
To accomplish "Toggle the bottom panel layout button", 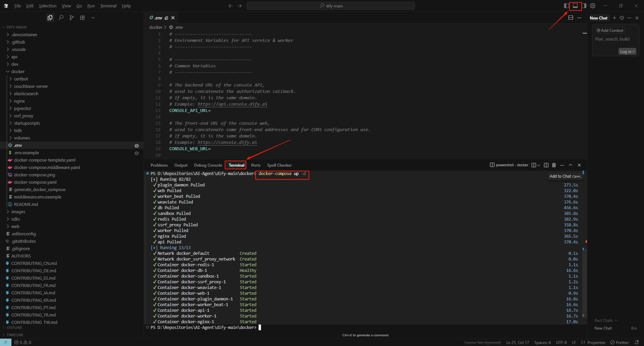I will 575,6.
